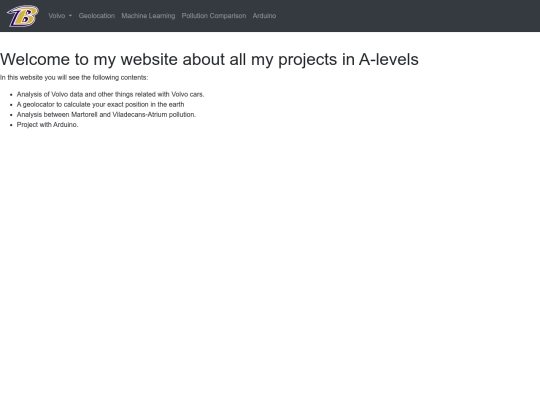Click the purple and gold B logo

(x=23, y=16)
